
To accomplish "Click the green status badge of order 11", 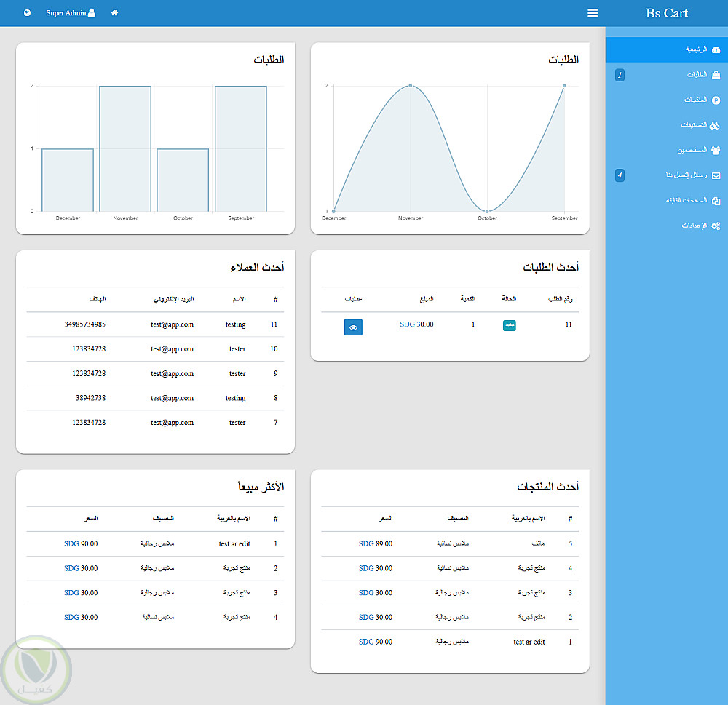I will click(510, 325).
